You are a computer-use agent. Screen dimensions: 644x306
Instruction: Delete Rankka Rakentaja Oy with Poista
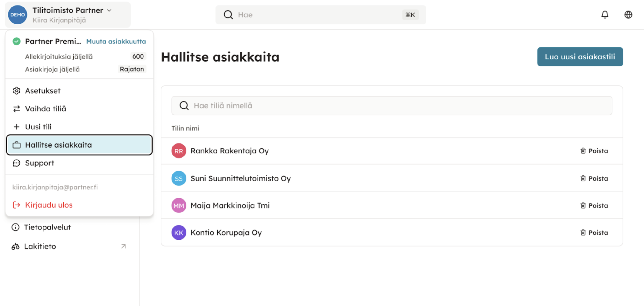(594, 151)
